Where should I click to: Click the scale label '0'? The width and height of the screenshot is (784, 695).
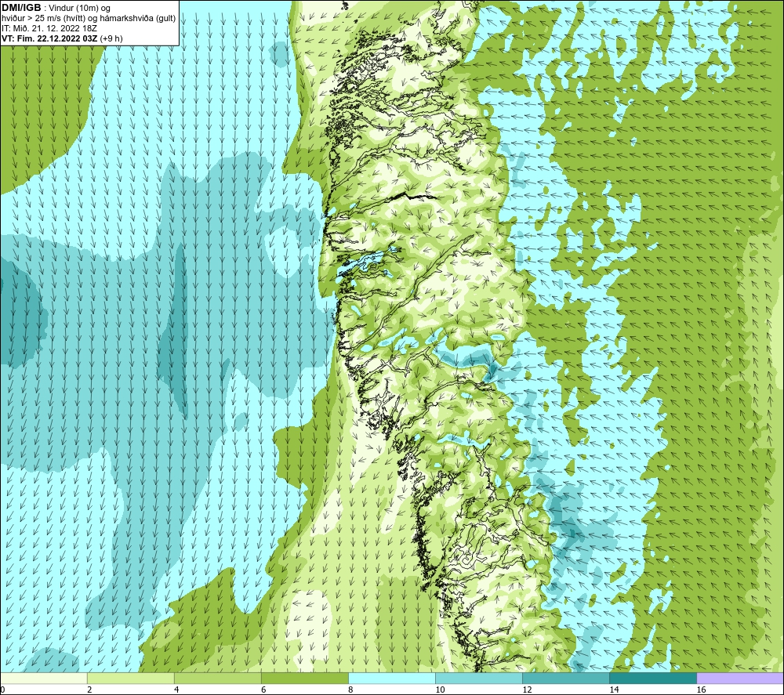tap(2, 690)
